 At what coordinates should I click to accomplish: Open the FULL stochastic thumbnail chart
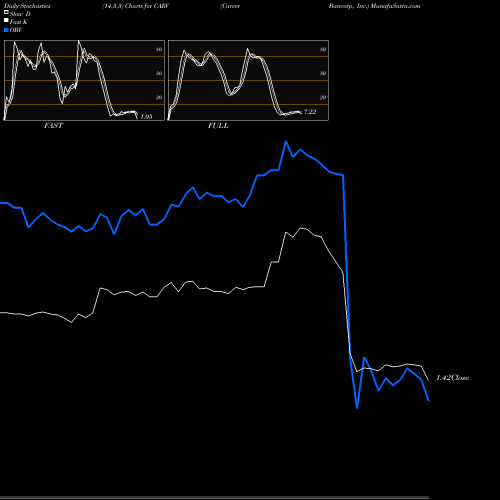click(x=248, y=80)
